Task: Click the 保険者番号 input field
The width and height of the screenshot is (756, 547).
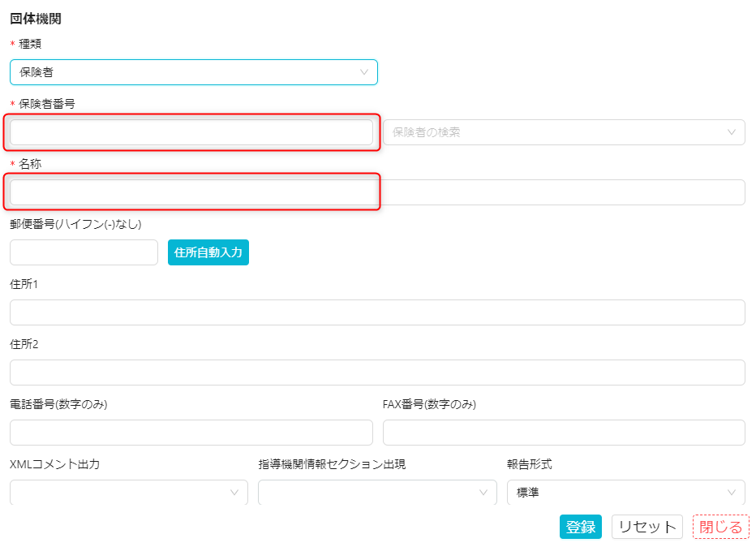Action: click(191, 132)
